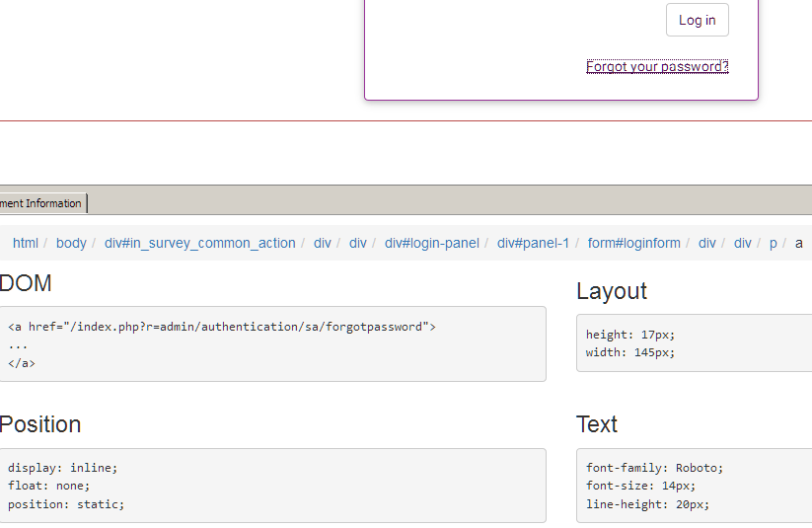
Task: Select the div immediately after form#loginform
Action: tap(707, 243)
